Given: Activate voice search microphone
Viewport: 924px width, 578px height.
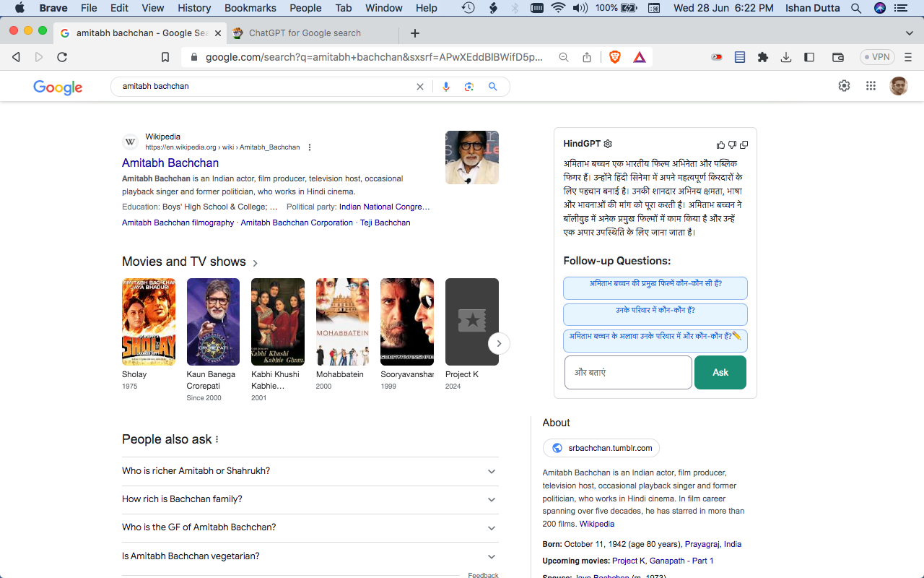Looking at the screenshot, I should pyautogui.click(x=446, y=86).
